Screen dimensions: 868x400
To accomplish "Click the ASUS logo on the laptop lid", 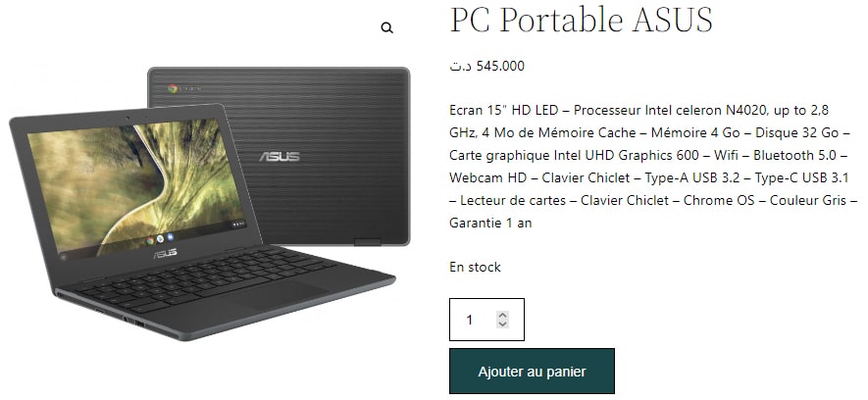I will click(x=280, y=157).
